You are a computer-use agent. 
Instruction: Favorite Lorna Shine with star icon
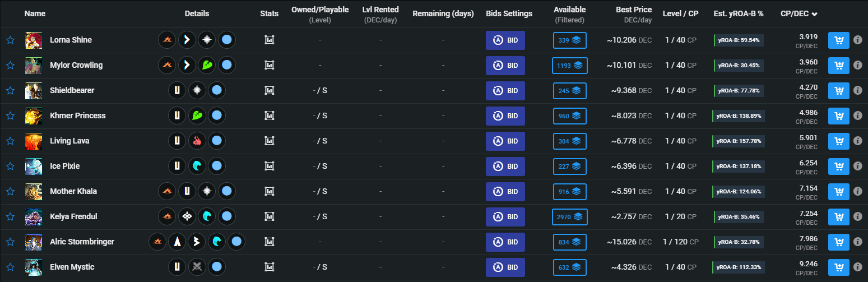(10, 40)
